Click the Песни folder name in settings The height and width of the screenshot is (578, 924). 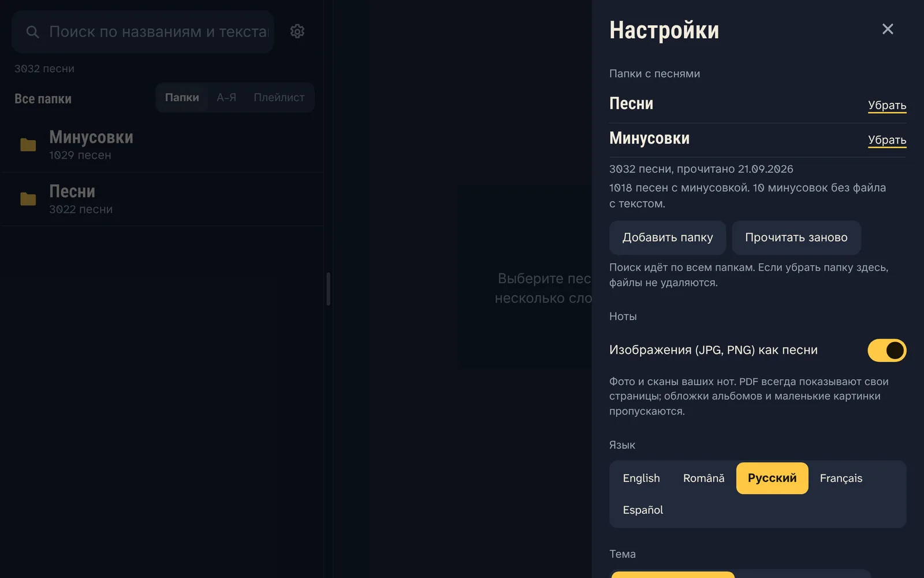[x=631, y=103]
